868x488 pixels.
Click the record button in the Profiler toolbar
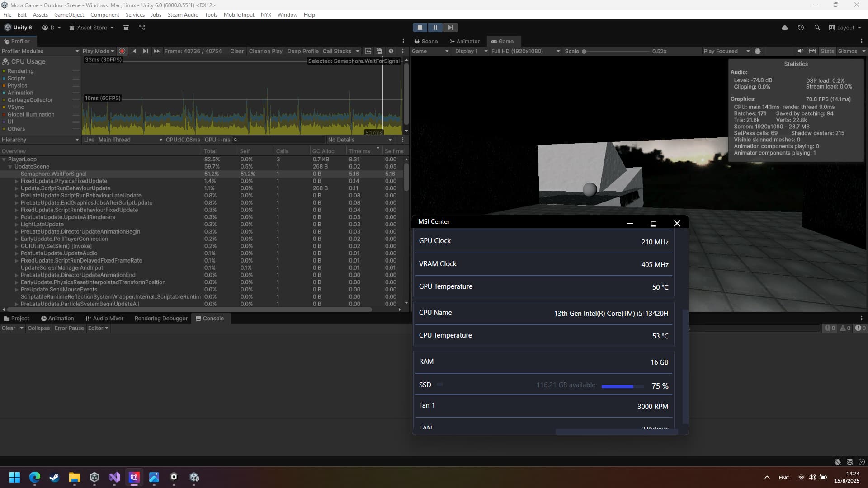pos(122,51)
